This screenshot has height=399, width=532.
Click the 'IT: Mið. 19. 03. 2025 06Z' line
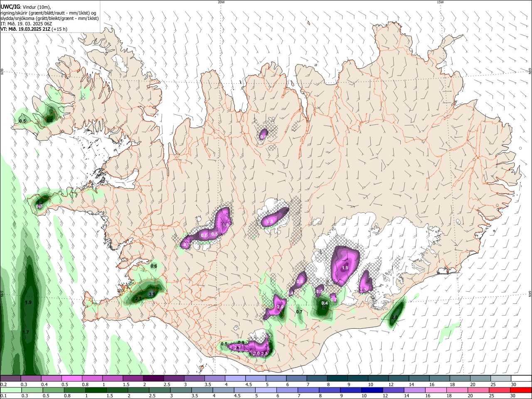(26, 24)
